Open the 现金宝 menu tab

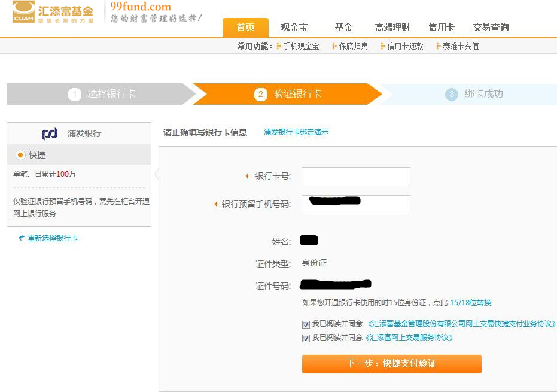pos(294,28)
